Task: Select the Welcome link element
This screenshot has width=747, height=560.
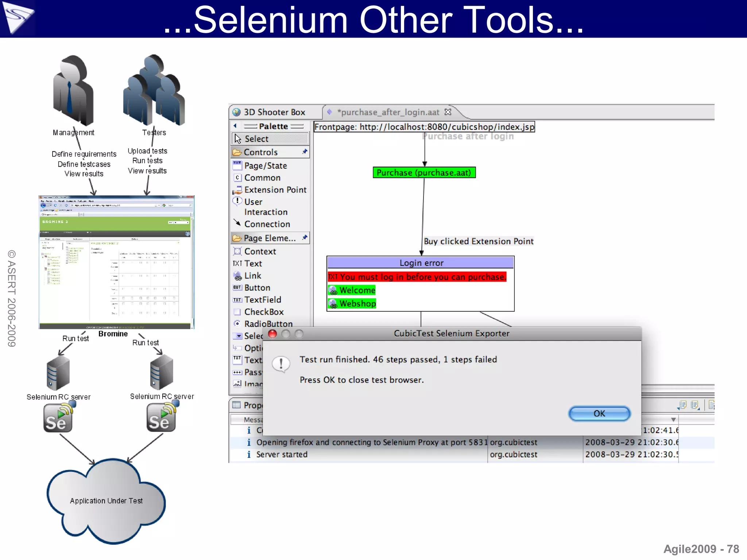Action: [x=352, y=290]
